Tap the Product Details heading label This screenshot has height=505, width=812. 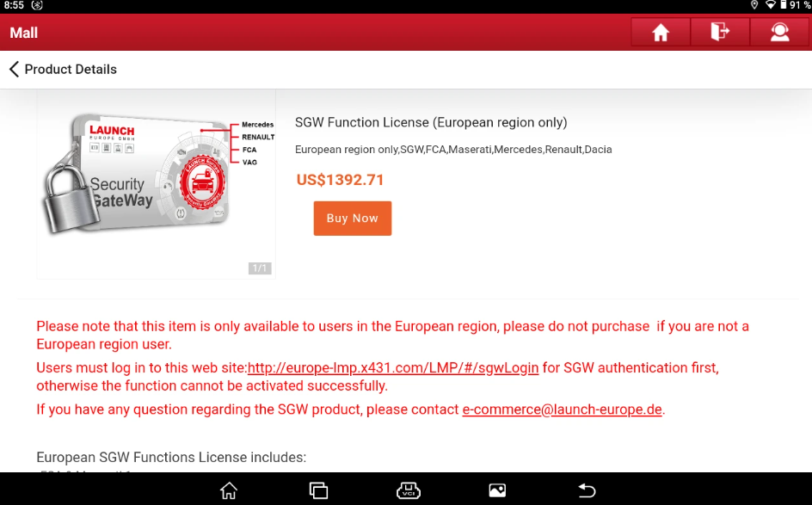[71, 69]
